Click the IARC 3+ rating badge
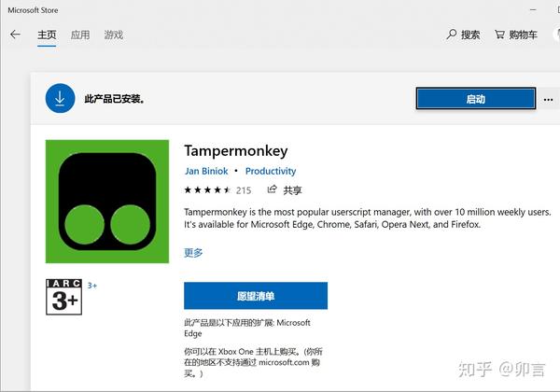 [63, 297]
